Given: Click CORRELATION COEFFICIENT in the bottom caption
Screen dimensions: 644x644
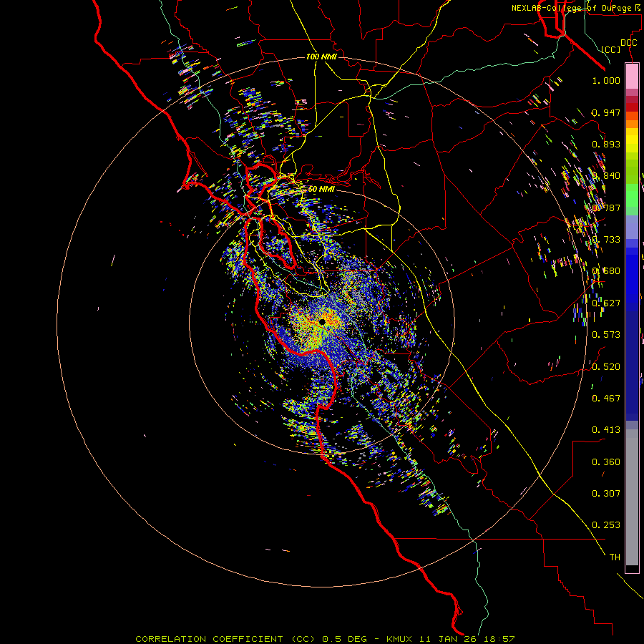Looking at the screenshot, I should 209,639.
